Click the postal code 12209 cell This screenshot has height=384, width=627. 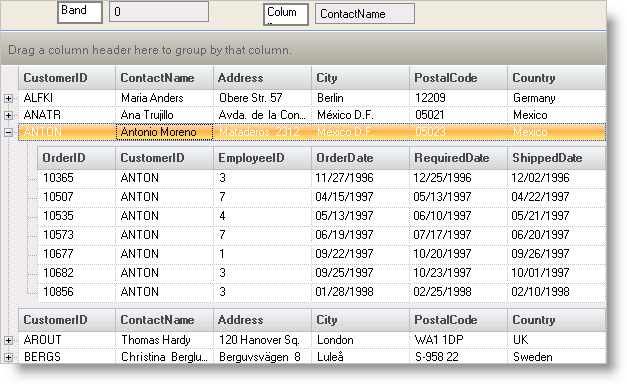[458, 98]
